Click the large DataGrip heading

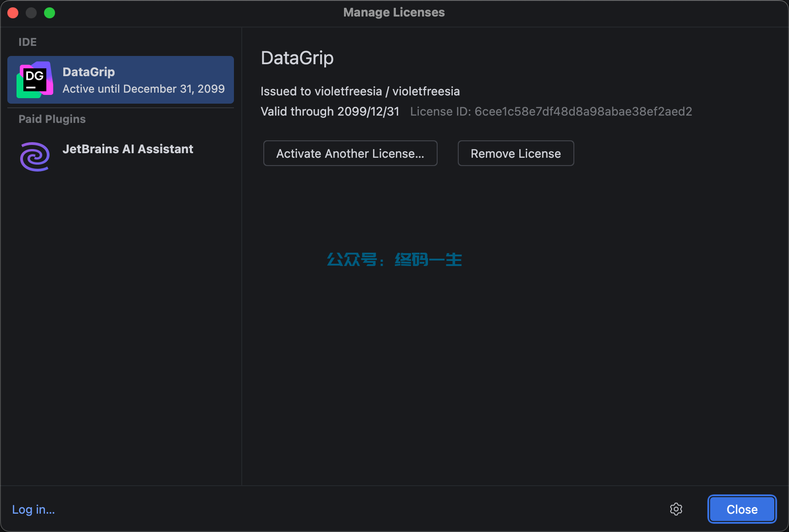tap(297, 58)
